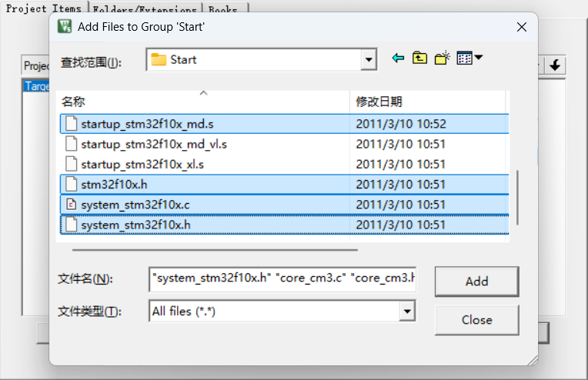Click the system_stm32f10x.c file icon

pos(72,205)
